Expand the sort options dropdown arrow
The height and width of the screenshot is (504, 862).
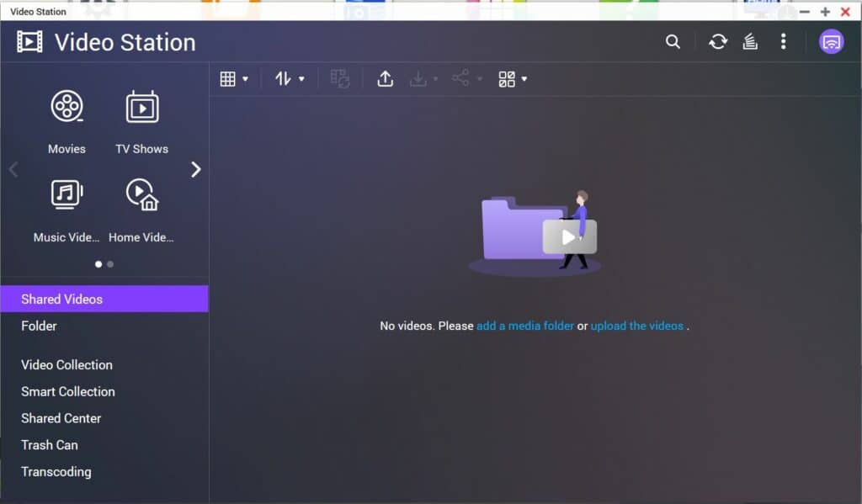(x=301, y=79)
